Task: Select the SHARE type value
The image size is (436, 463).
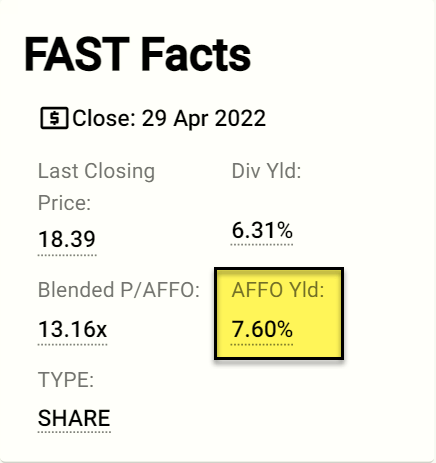Action: [x=74, y=418]
